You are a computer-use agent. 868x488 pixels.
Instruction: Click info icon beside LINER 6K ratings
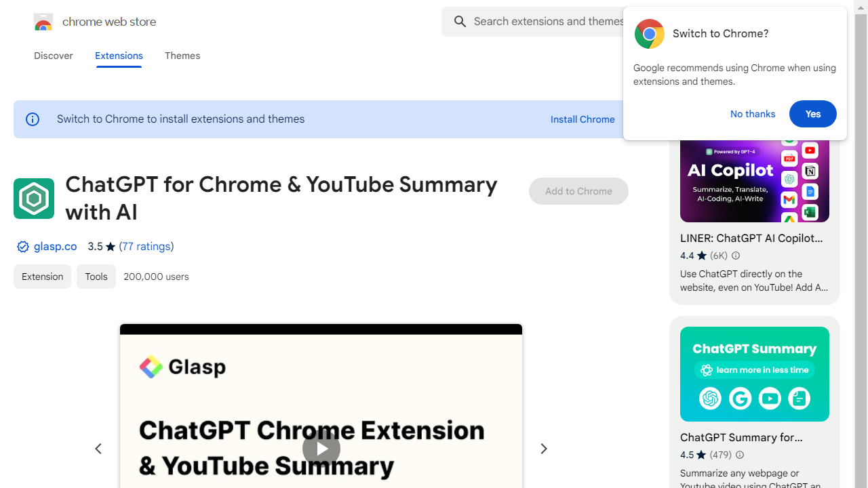(x=736, y=256)
